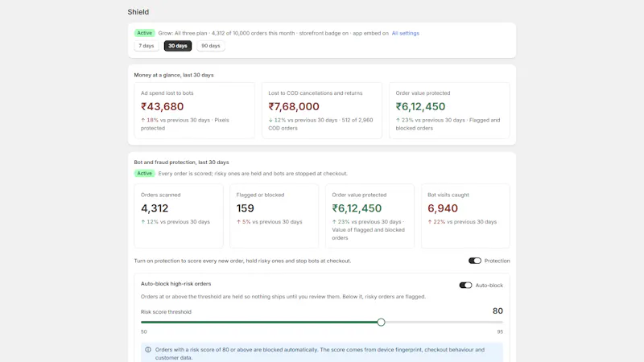Click the Active badge under Bot and fraud protection
Image resolution: width=644 pixels, height=362 pixels.
point(144,173)
